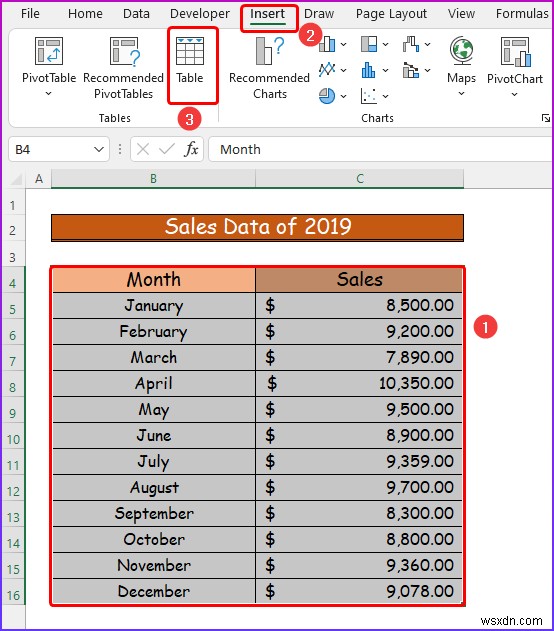
Task: Switch to the Developer tab
Action: 200,13
